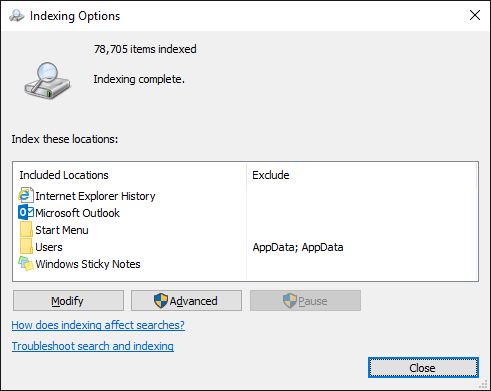
Task: Click the shield icon on Advanced button
Action: coord(161,301)
